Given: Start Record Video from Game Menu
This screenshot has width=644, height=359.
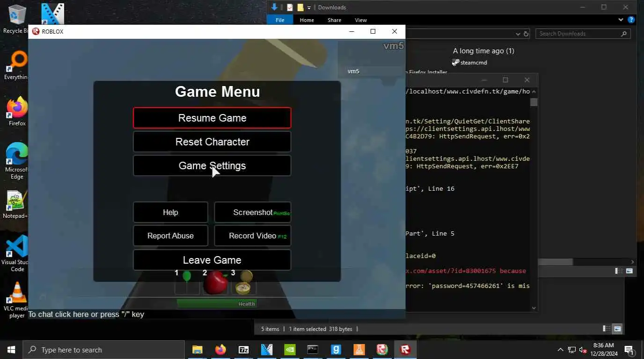Looking at the screenshot, I should point(253,236).
